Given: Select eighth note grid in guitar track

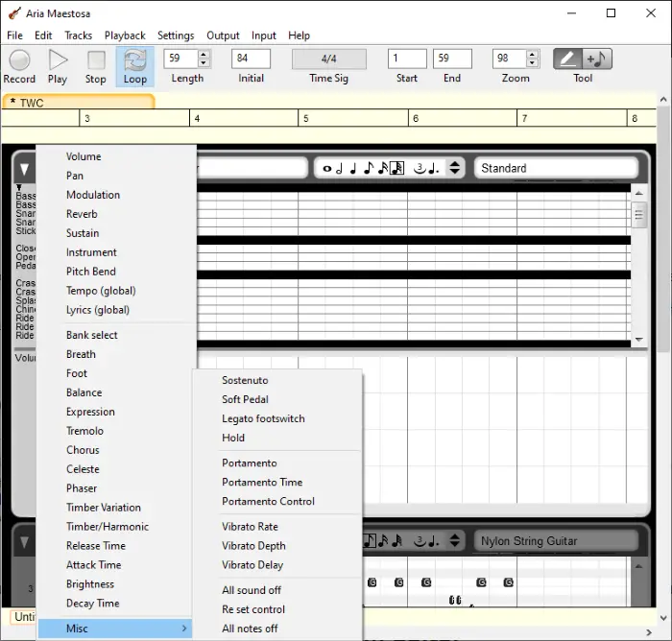Looking at the screenshot, I should click(369, 541).
